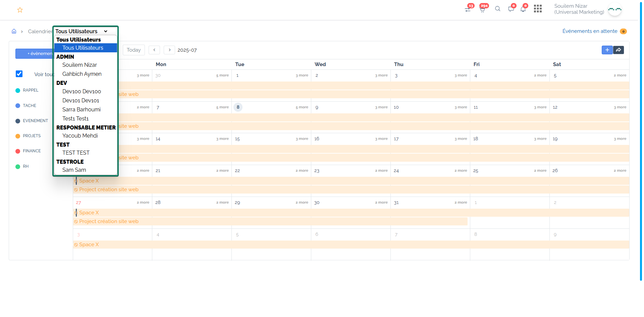Viewport: 644px width, 317px height.
Task: Select Sarra Barhoumi from user list
Action: tap(82, 109)
